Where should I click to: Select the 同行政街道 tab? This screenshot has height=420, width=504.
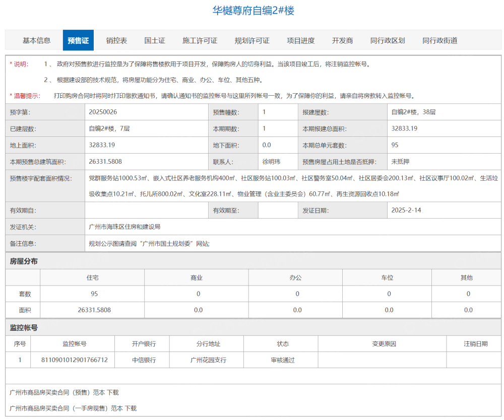click(x=439, y=40)
